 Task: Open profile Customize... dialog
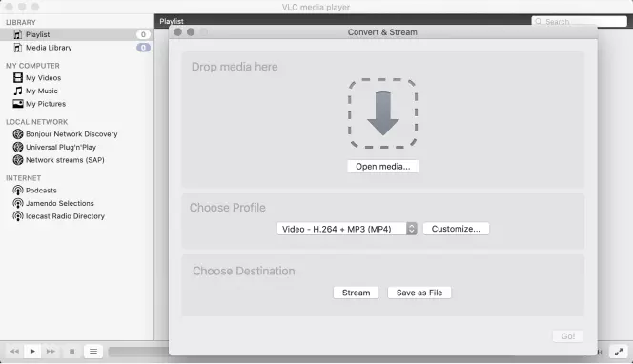[456, 229]
